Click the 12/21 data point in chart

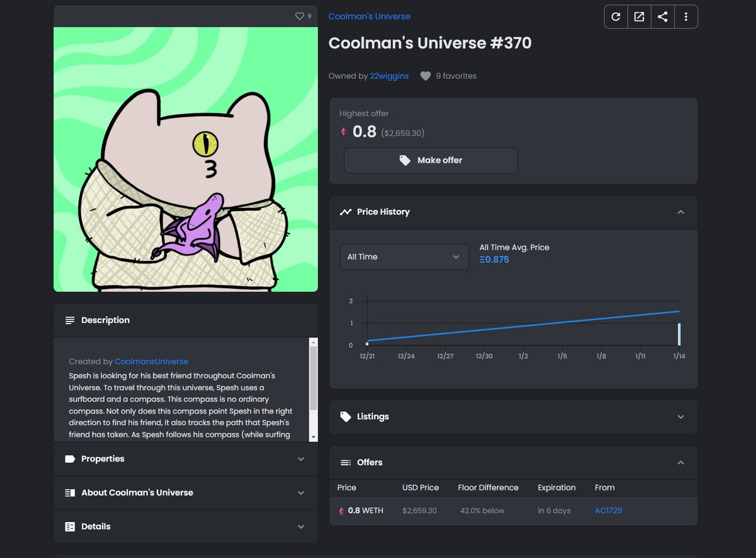coord(367,344)
